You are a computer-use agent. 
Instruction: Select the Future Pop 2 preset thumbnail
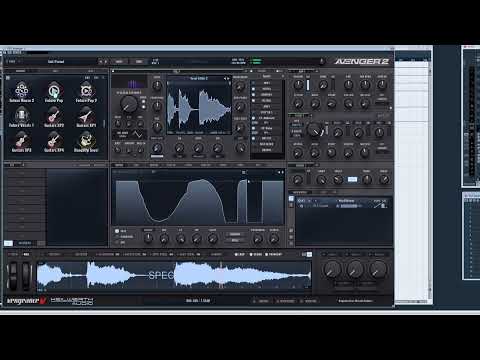click(x=86, y=91)
